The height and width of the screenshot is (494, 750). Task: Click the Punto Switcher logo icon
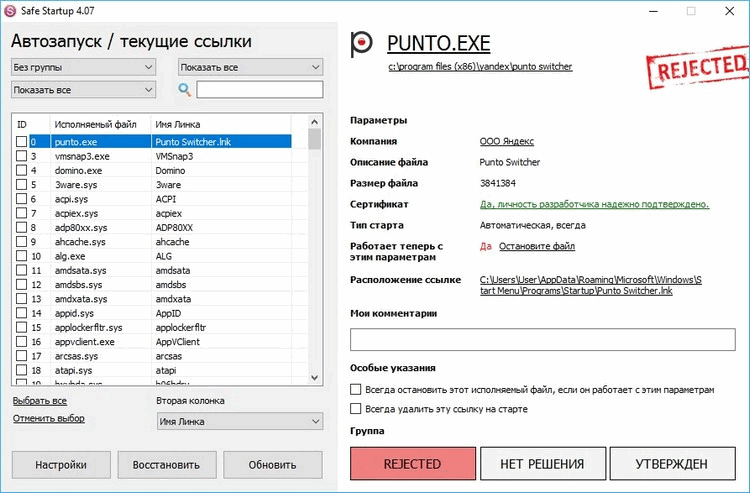pyautogui.click(x=362, y=44)
